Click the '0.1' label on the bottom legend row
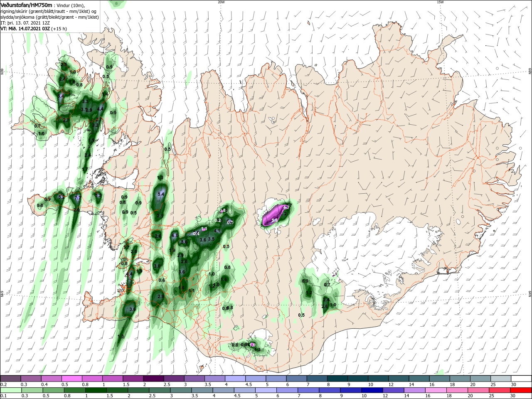Image resolution: width=532 pixels, height=399 pixels. (x=3, y=396)
